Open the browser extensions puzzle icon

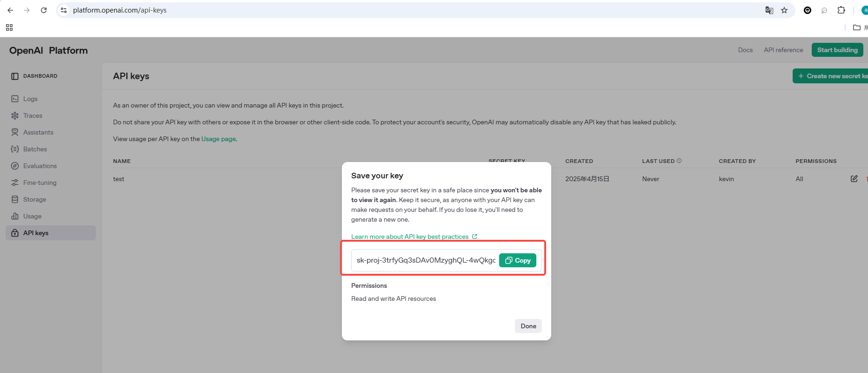841,10
